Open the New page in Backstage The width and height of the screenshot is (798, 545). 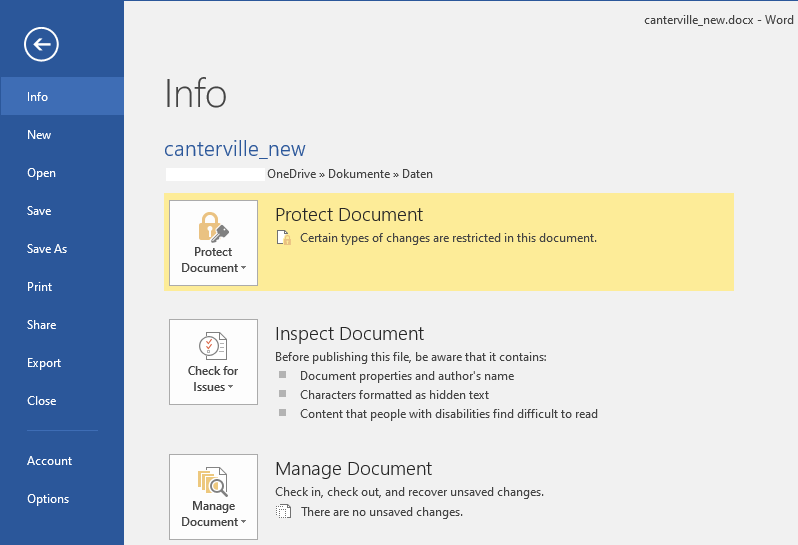click(x=39, y=135)
